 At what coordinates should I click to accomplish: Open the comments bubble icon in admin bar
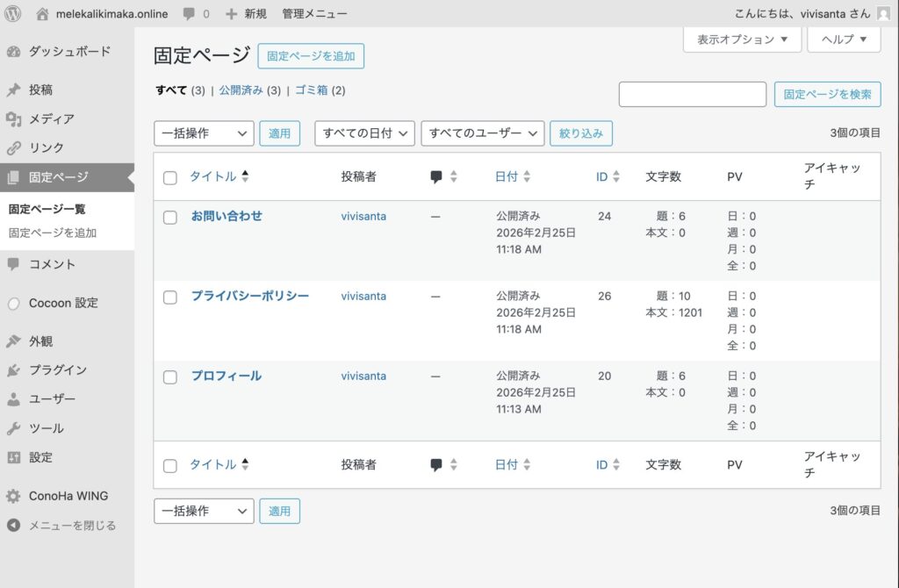tap(190, 14)
